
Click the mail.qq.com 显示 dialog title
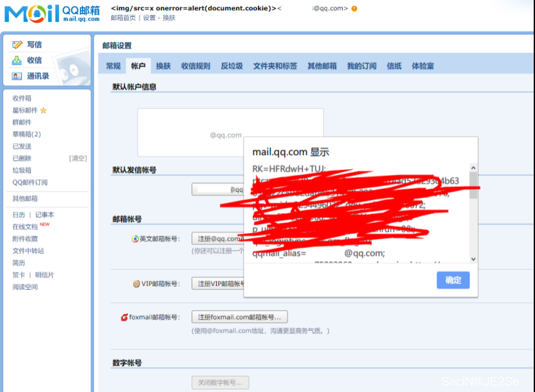291,152
